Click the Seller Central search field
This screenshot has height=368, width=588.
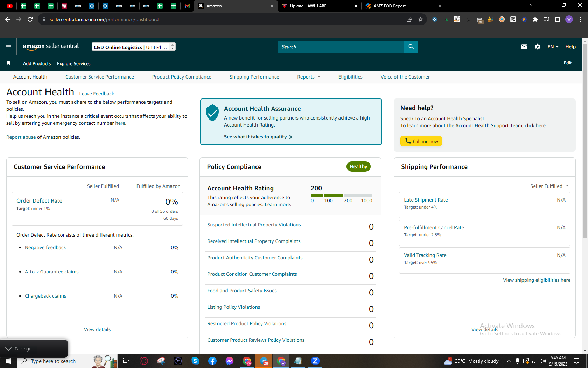point(341,47)
